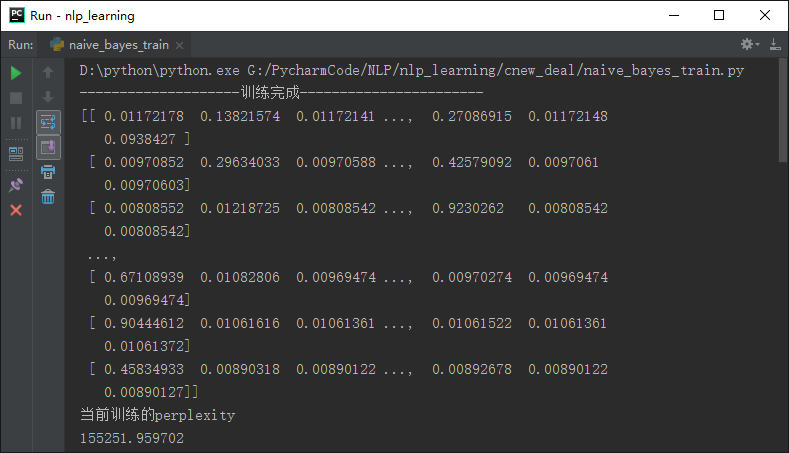The height and width of the screenshot is (453, 789).
Task: Toggle soft-wrap for console output
Action: [48, 122]
